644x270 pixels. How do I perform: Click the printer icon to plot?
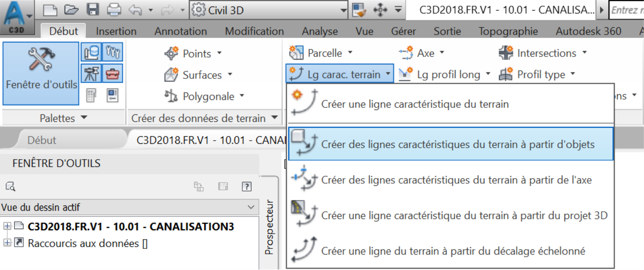114,10
